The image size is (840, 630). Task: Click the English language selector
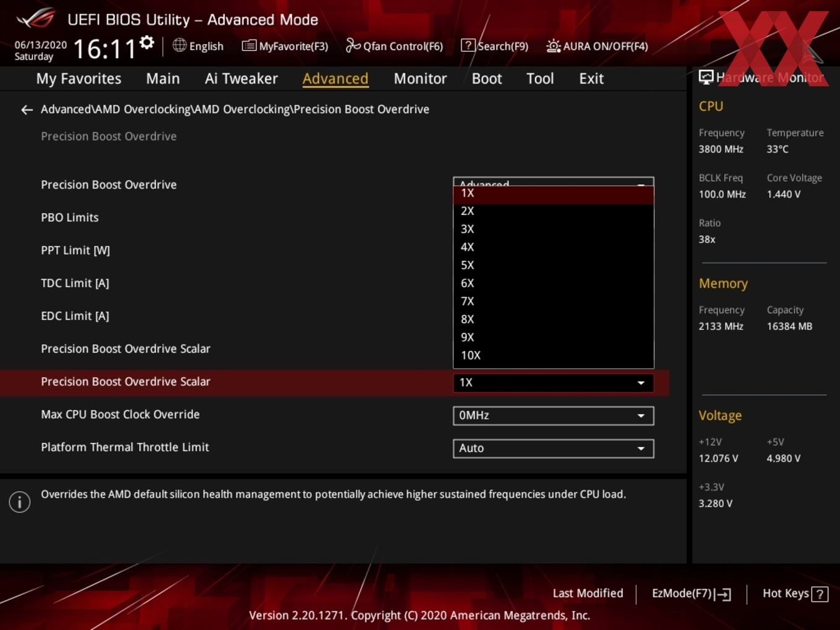pyautogui.click(x=198, y=46)
